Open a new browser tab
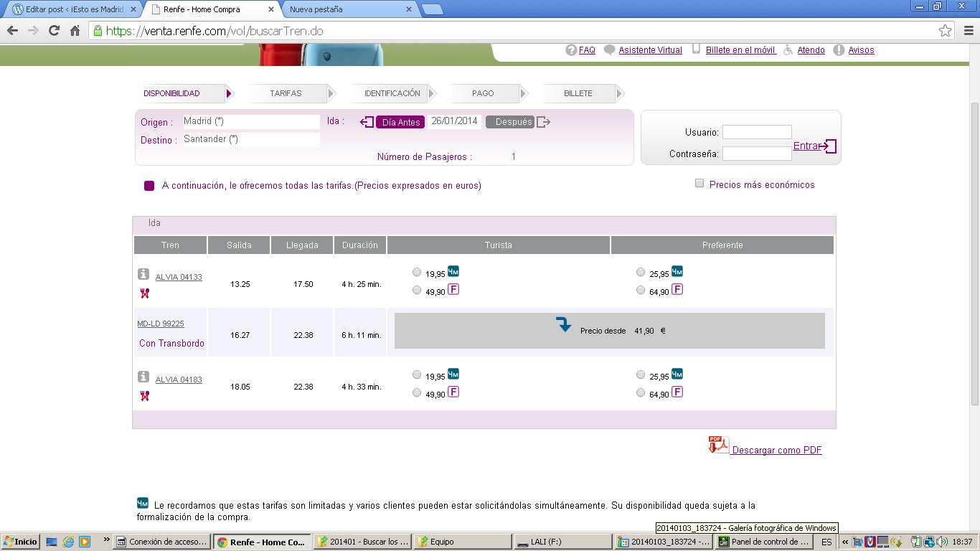The width and height of the screenshot is (980, 551). click(432, 9)
